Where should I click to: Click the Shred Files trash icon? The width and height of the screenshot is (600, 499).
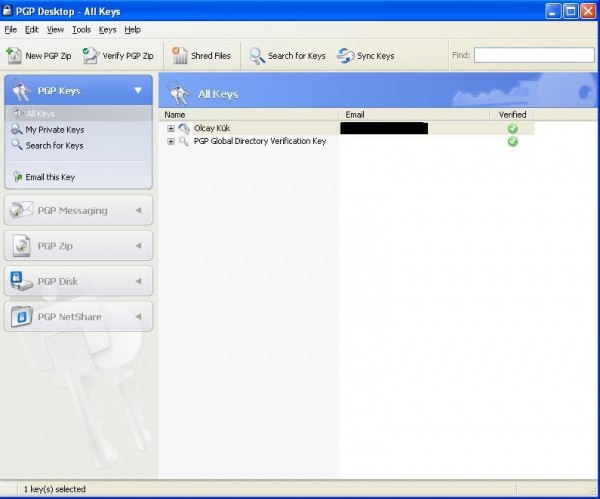pos(179,55)
